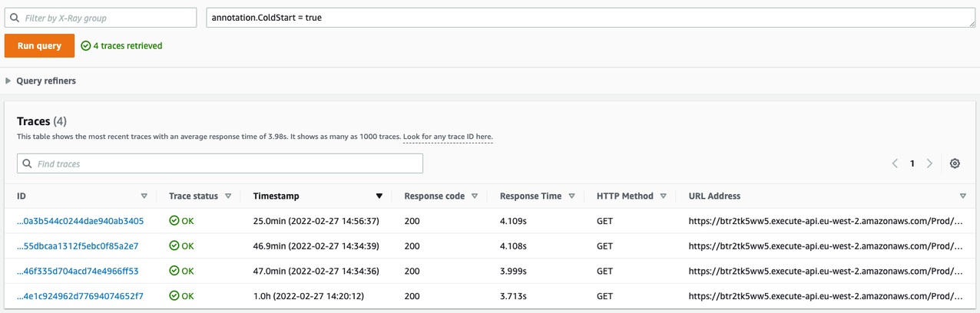The width and height of the screenshot is (980, 313).
Task: Click the Run query button
Action: pyautogui.click(x=39, y=46)
